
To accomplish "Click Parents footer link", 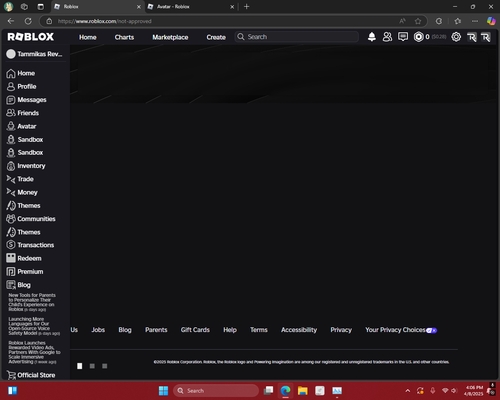I will pyautogui.click(x=156, y=330).
